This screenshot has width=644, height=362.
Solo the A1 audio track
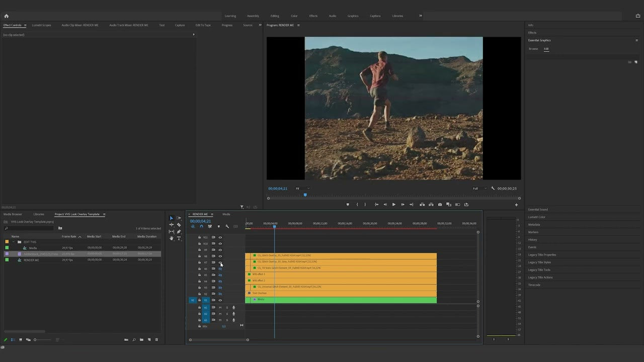(227, 307)
